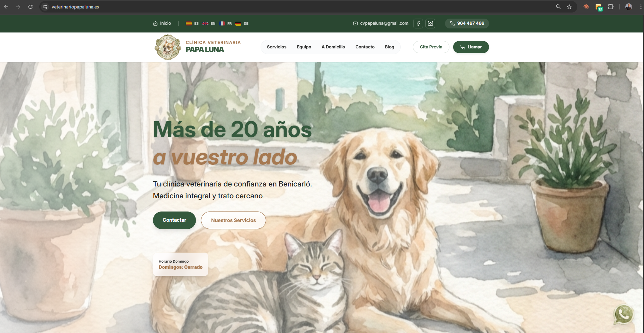Click the Papa Luna clinic logo
This screenshot has height=333, width=644.
pos(168,47)
